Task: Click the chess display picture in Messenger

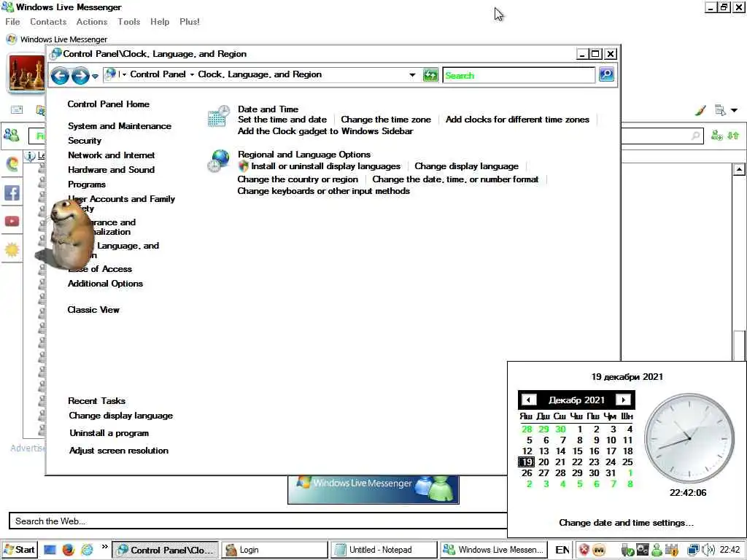Action: click(x=27, y=74)
